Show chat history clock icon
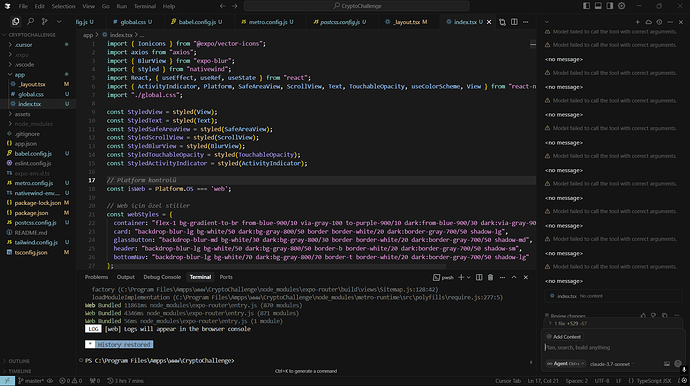 659,22
